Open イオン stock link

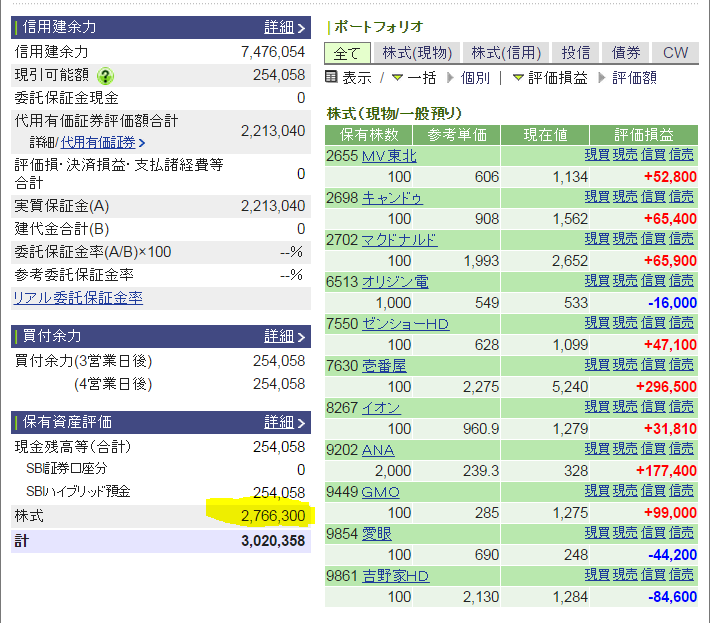(381, 408)
